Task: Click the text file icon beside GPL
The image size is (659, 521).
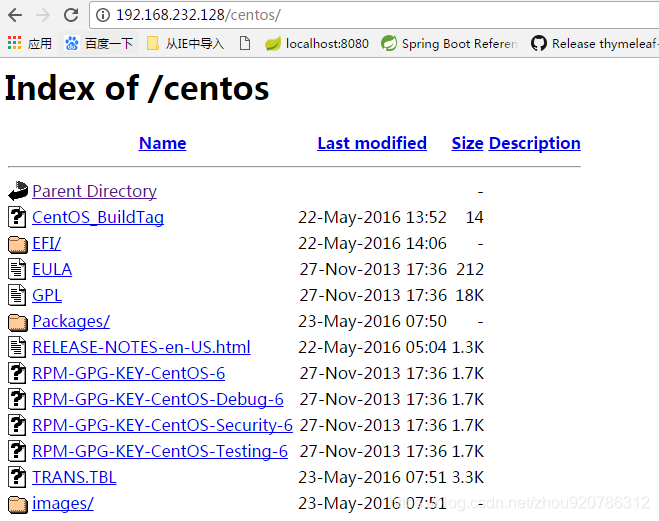Action: coord(17,295)
